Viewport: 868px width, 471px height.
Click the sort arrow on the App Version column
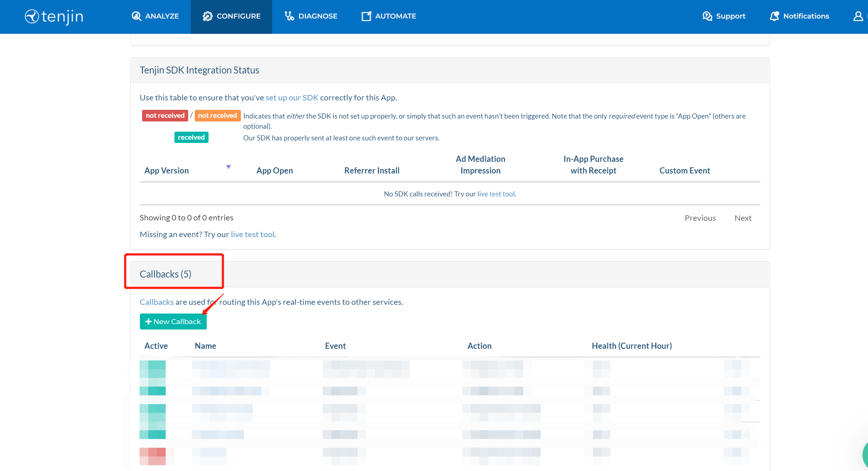(x=229, y=167)
